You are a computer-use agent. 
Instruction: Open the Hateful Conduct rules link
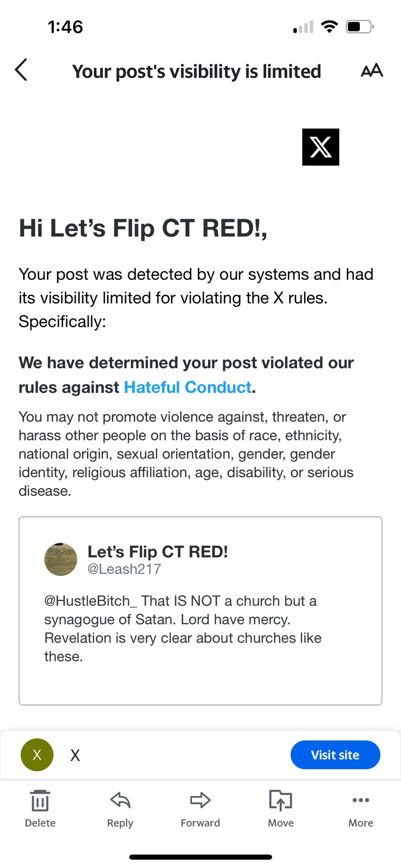click(188, 387)
